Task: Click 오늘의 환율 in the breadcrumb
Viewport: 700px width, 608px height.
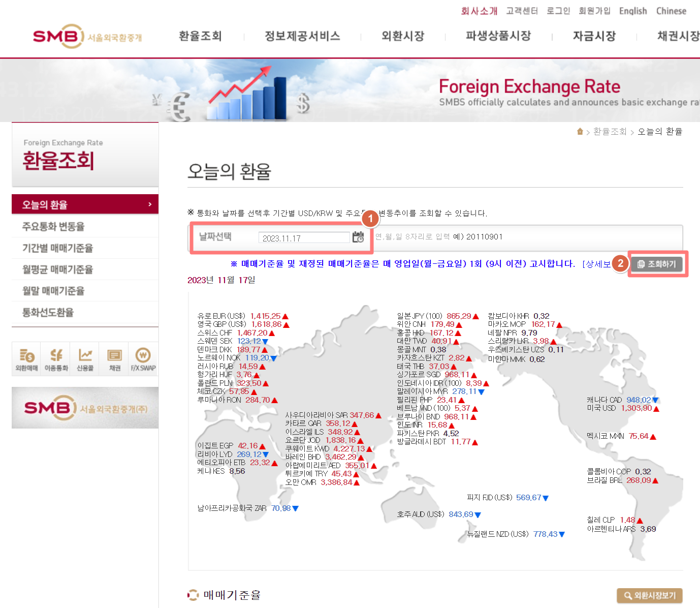Action: tap(660, 132)
